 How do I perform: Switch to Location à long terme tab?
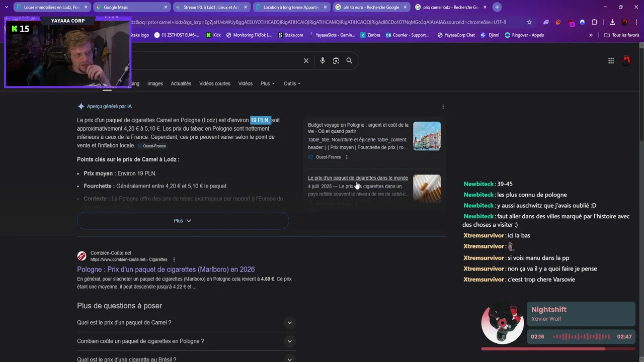pos(291,7)
